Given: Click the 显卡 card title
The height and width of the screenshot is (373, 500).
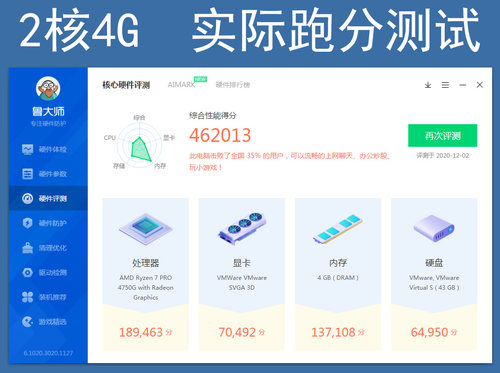Looking at the screenshot, I should coord(242,263).
